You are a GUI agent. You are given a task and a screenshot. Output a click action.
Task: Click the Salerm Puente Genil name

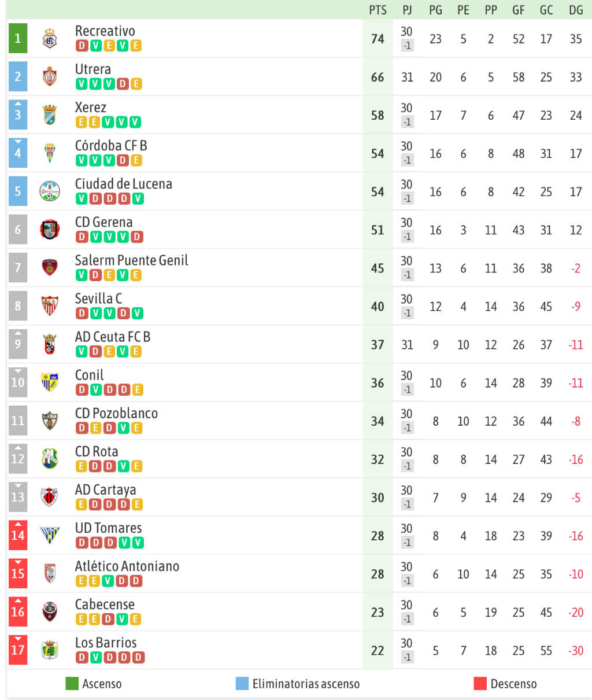pos(132,260)
